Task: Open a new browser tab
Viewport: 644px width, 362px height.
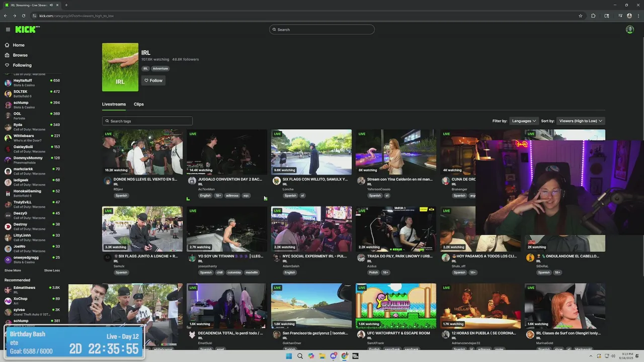Action: click(x=66, y=5)
